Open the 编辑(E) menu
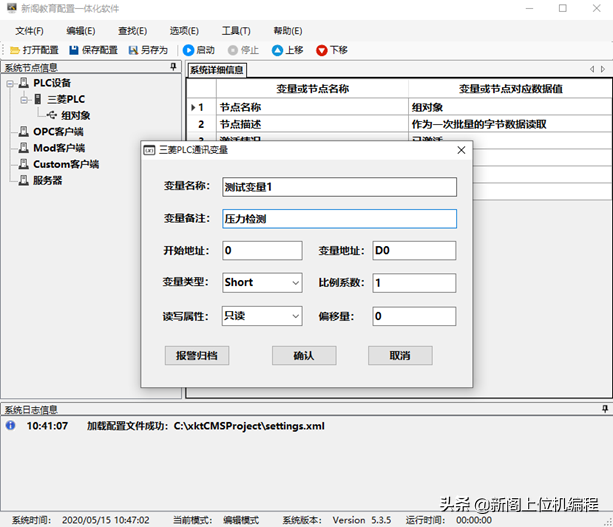613x527 pixels. click(x=81, y=31)
